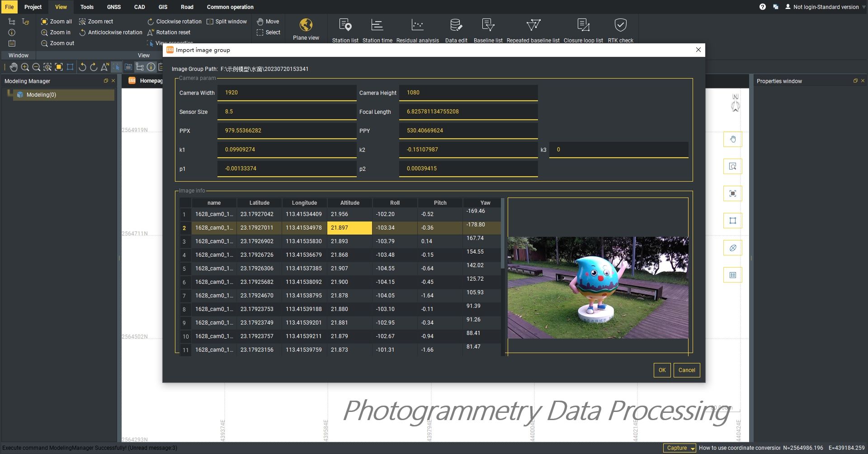Screen dimensions: 868x454
Task: Click the Split window ribbon button
Action: pos(227,21)
